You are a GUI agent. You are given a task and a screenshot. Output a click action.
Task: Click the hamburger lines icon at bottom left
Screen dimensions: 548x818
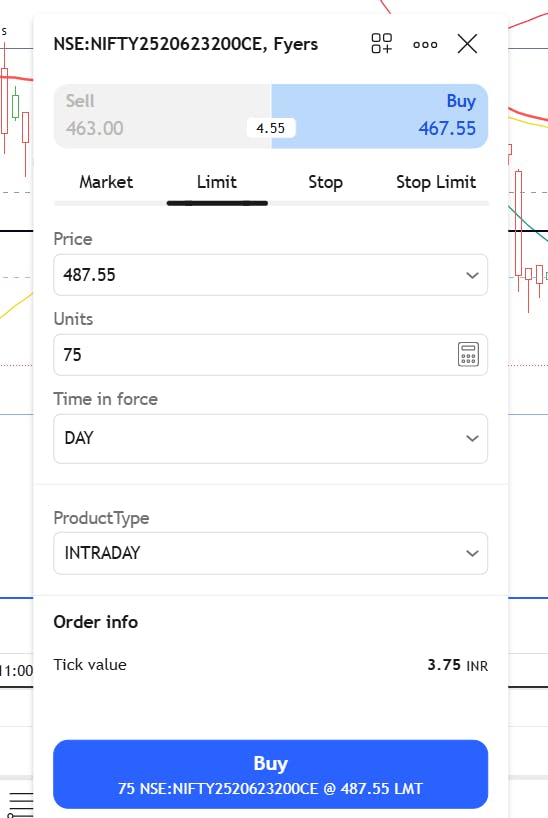point(20,804)
